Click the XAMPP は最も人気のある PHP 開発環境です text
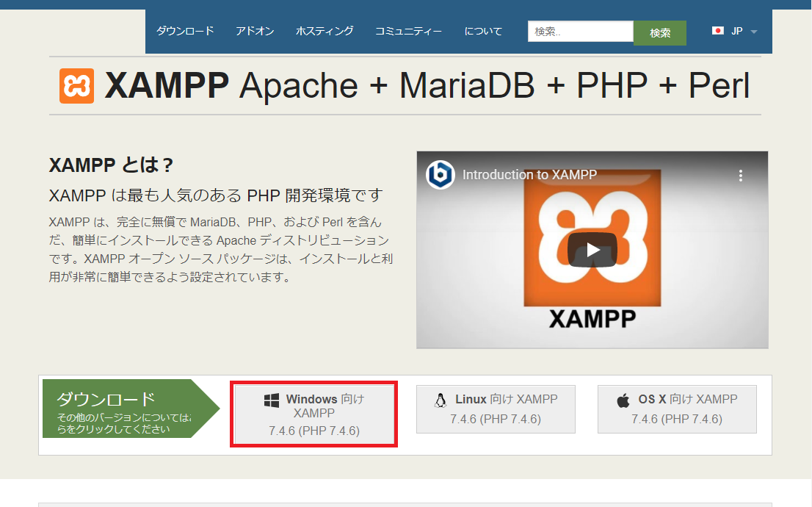Image resolution: width=812 pixels, height=507 pixels. click(216, 195)
